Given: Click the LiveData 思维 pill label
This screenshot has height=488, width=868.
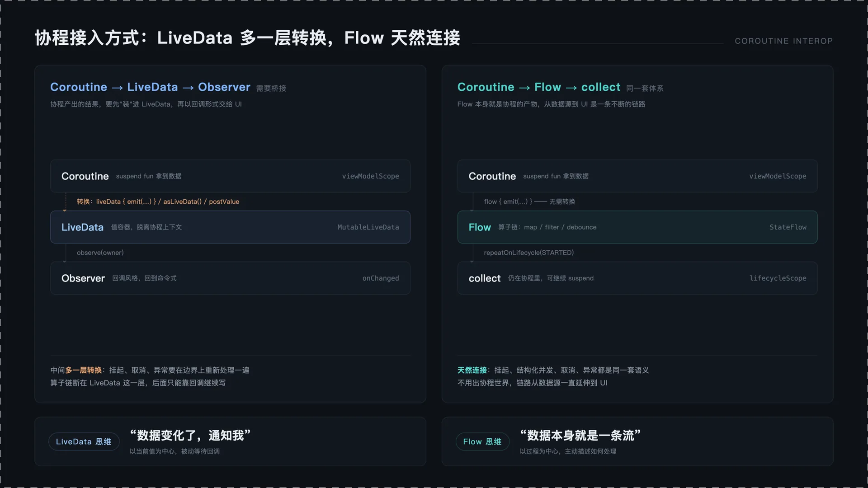Looking at the screenshot, I should pos(84,441).
